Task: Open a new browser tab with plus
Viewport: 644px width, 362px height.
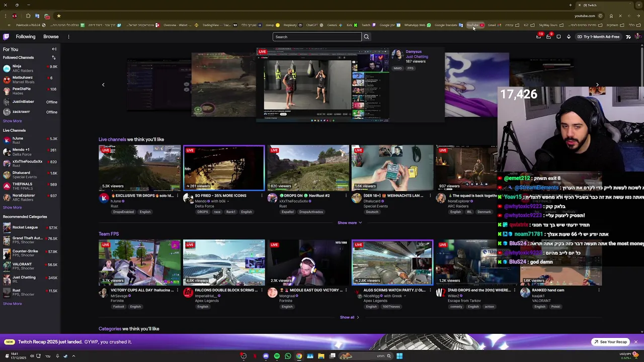Action: 571,5
